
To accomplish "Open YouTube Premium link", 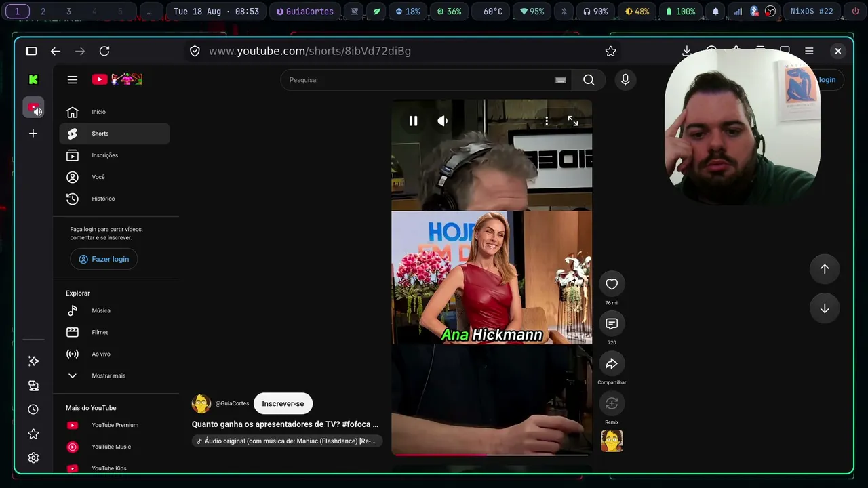I will [x=115, y=425].
